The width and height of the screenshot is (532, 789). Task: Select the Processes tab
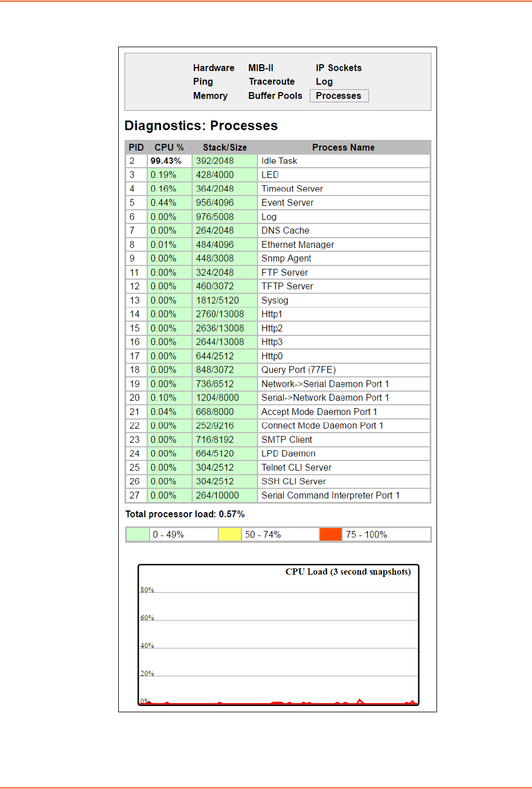click(x=339, y=96)
